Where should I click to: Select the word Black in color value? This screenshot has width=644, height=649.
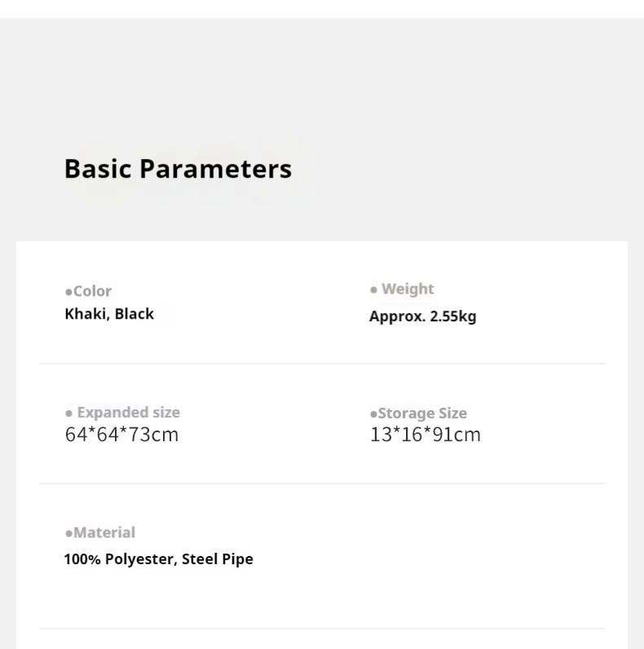[x=135, y=314]
